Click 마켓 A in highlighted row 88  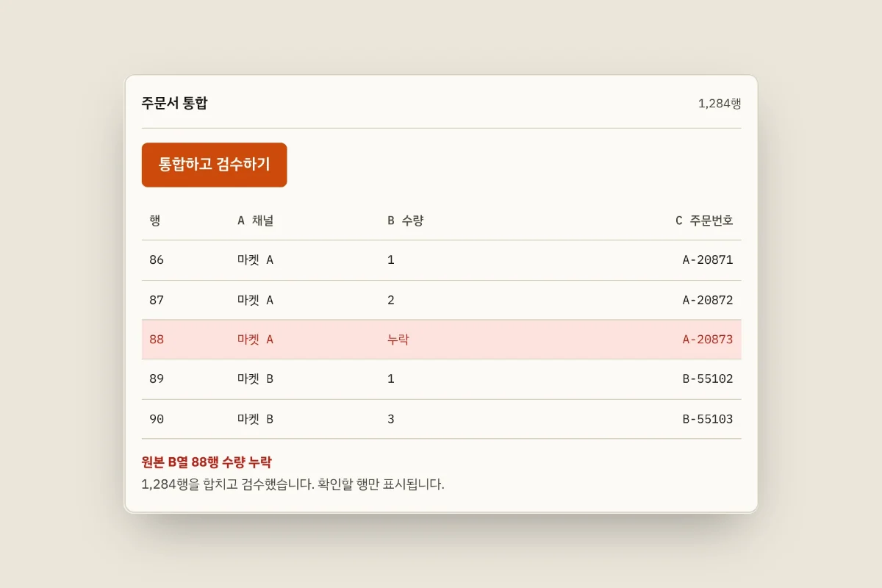(x=255, y=340)
